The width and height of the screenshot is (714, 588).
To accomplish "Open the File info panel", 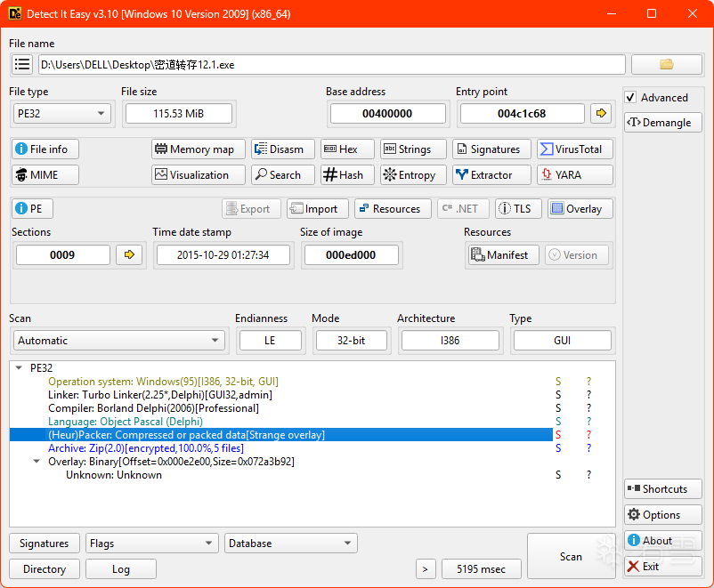I will 45,149.
